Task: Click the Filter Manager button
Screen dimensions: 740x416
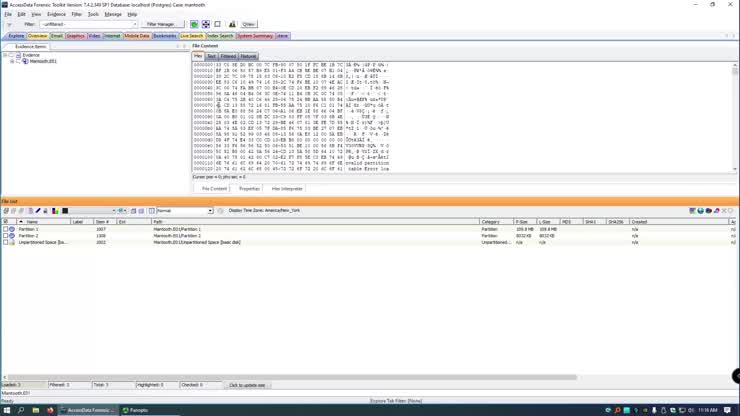Action: point(160,24)
